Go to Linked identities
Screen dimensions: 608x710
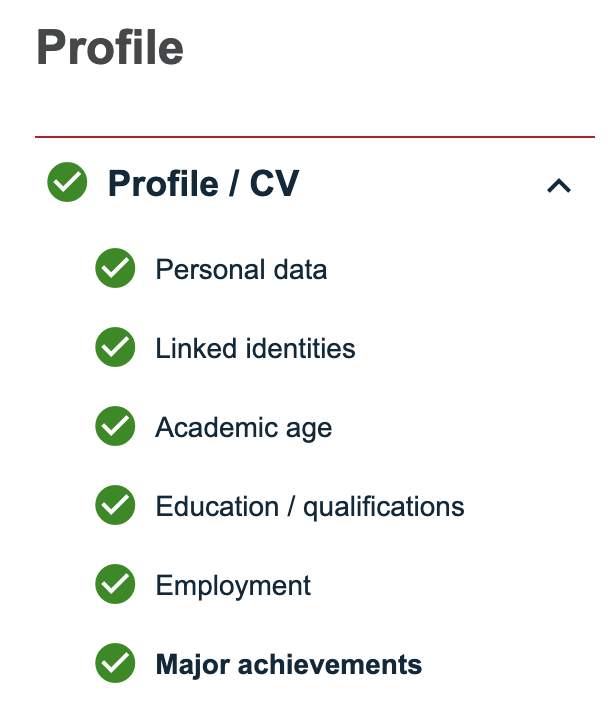point(255,348)
